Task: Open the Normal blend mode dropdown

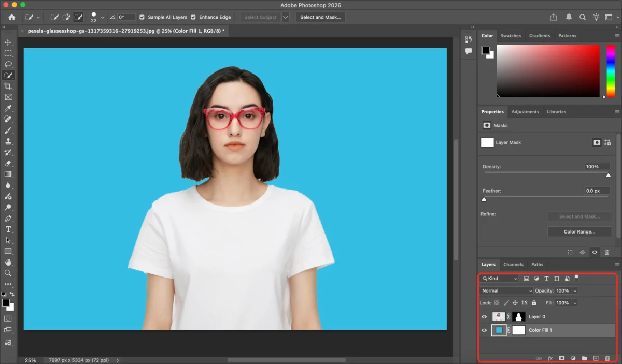Action: [506, 291]
